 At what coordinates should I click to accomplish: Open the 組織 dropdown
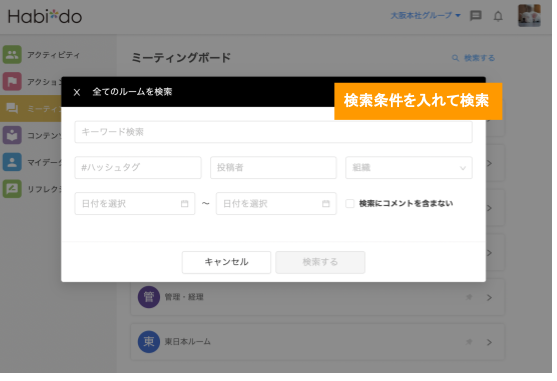tap(409, 168)
